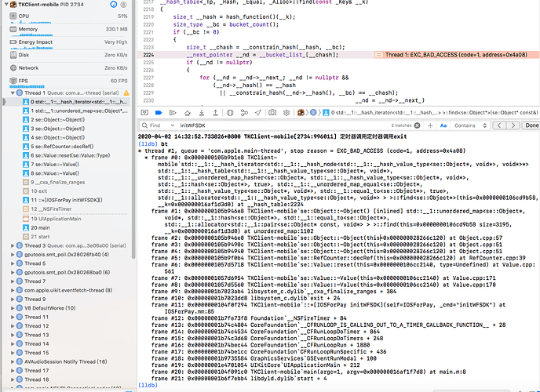Continue program execution

pyautogui.click(x=173, y=112)
